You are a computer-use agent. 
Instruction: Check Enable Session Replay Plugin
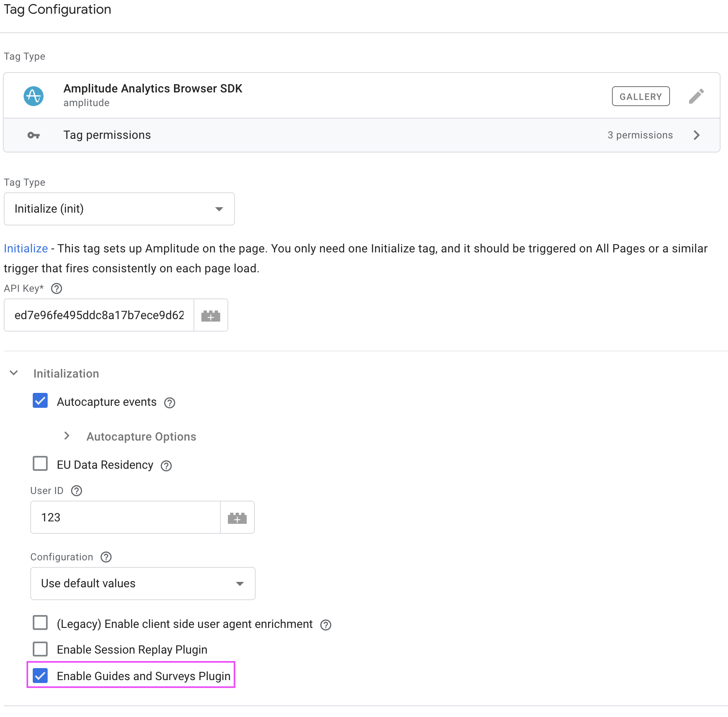[40, 649]
